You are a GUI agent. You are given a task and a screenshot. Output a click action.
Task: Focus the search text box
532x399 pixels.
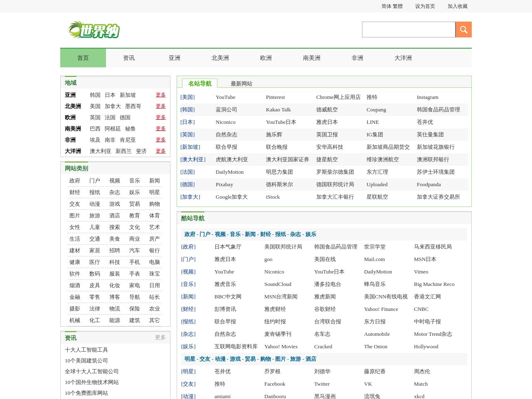pyautogui.click(x=409, y=30)
